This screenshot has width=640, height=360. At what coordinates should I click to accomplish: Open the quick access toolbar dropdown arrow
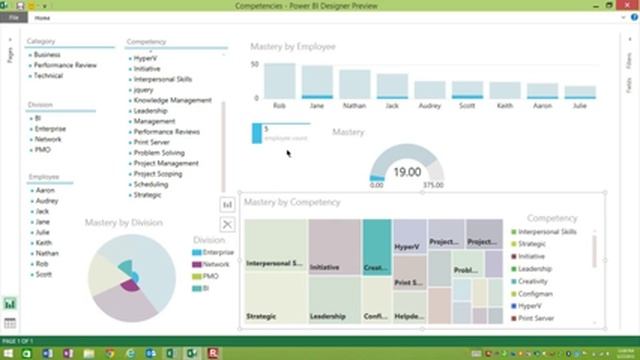click(x=44, y=6)
